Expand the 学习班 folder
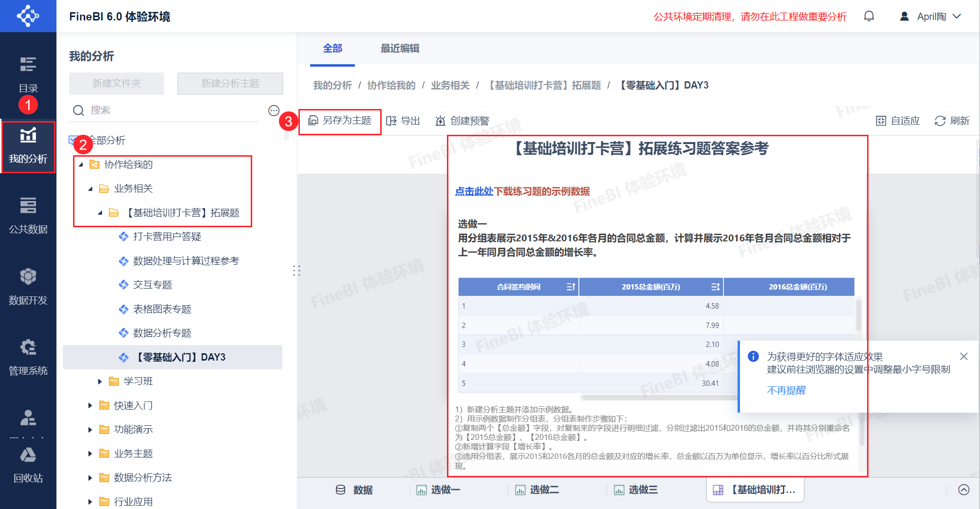 100,382
